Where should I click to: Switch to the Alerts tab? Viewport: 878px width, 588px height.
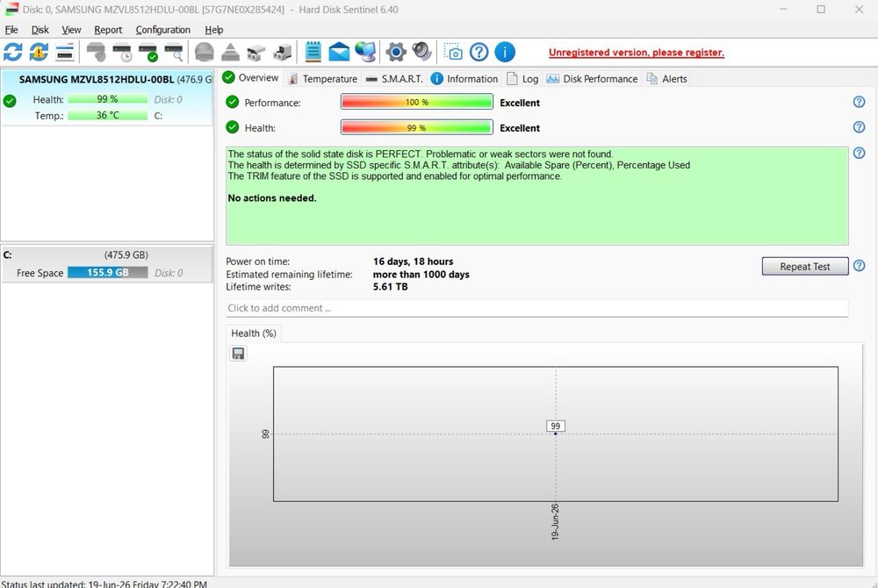[667, 79]
